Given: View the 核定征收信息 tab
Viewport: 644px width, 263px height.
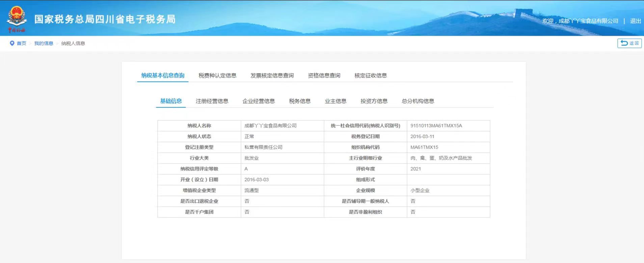Looking at the screenshot, I should tap(370, 76).
